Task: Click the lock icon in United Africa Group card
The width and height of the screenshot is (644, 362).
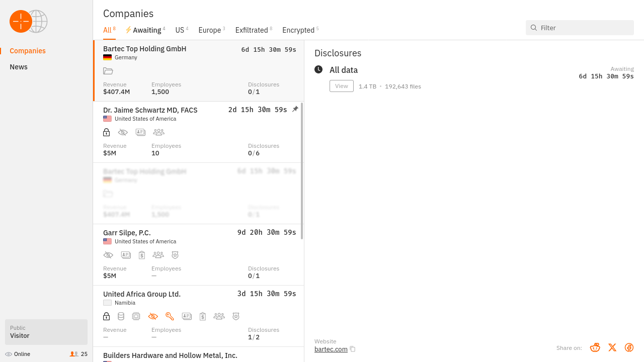Action: (106, 316)
